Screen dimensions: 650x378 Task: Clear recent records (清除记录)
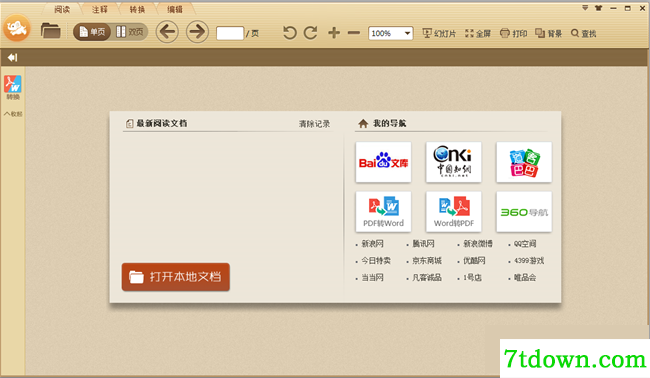tap(315, 124)
